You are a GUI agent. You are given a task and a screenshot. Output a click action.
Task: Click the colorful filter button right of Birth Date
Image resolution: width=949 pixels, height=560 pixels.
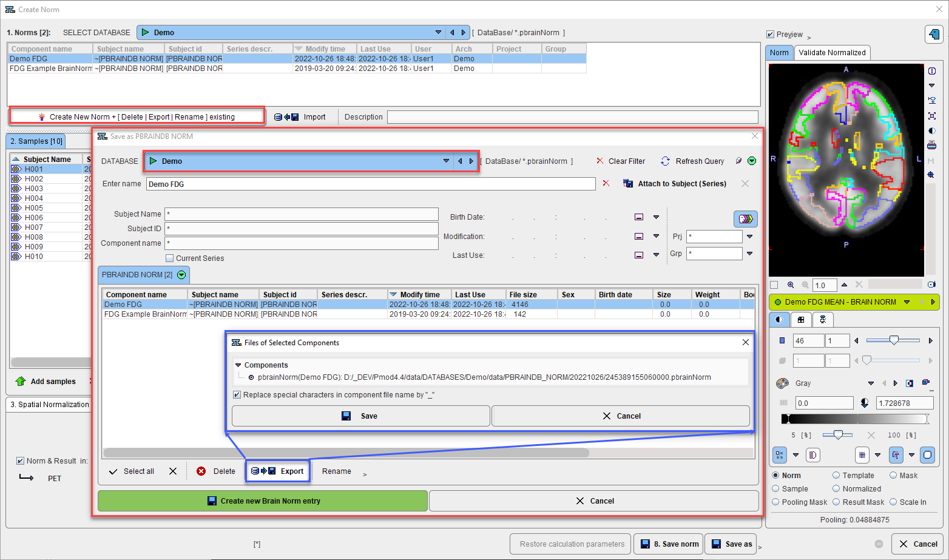tap(745, 218)
